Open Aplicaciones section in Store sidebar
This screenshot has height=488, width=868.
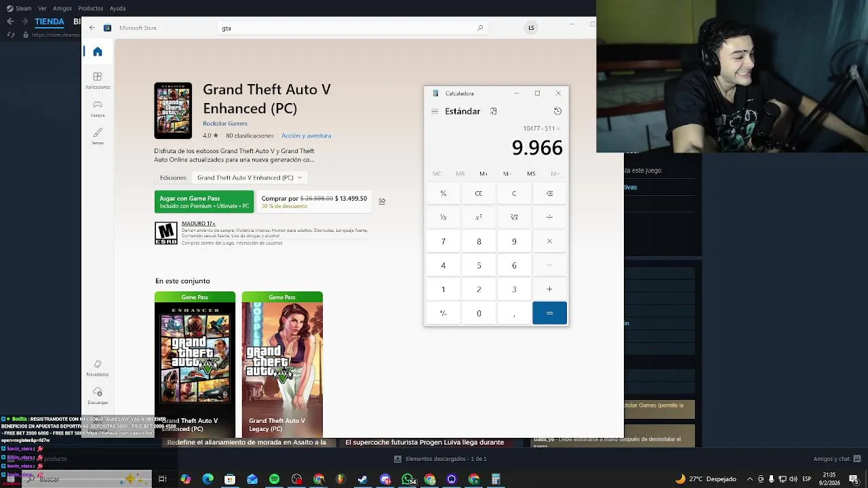[98, 81]
